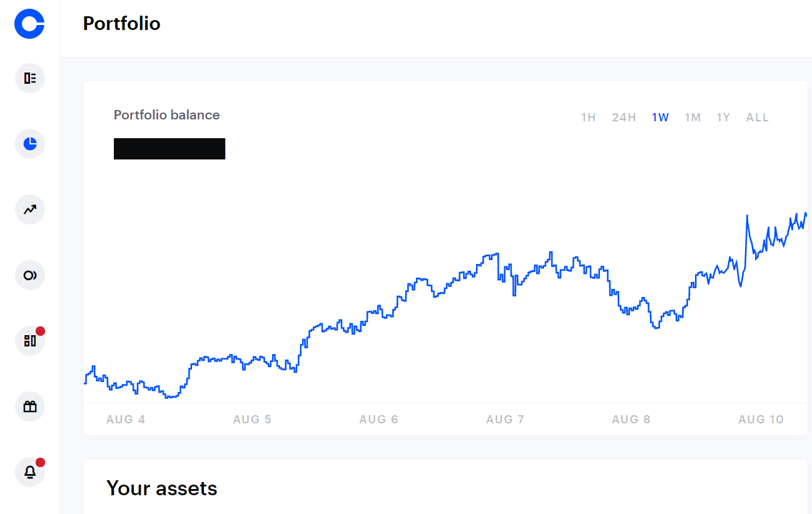Switch chart range to 1M
Screen dimensions: 812x514
coord(693,118)
